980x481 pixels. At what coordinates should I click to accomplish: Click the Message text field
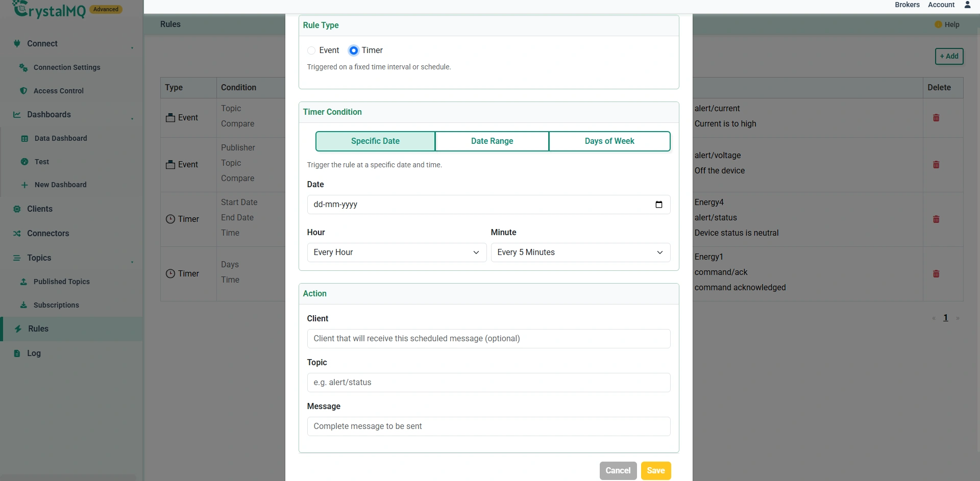pyautogui.click(x=488, y=426)
